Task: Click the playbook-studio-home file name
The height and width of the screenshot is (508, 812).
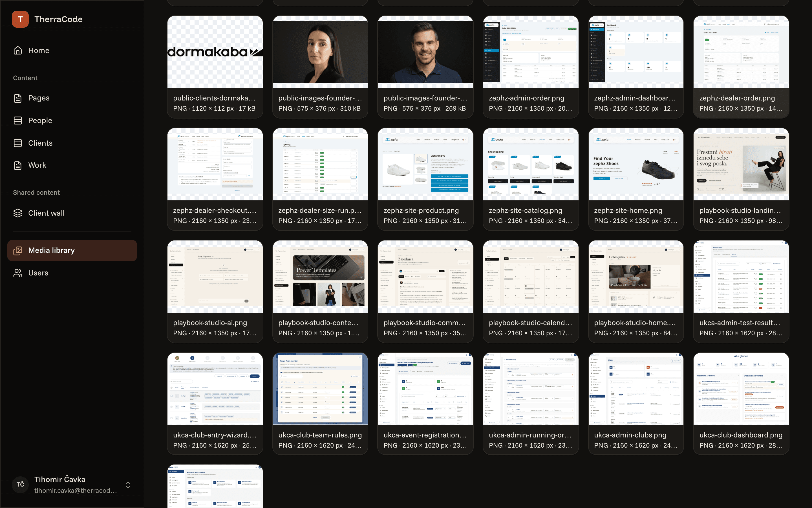Action: (x=636, y=323)
